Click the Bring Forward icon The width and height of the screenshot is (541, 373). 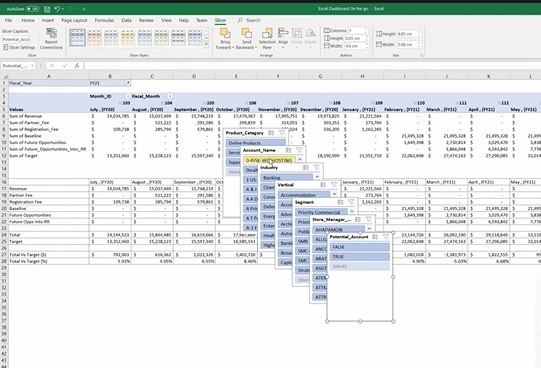[225, 33]
